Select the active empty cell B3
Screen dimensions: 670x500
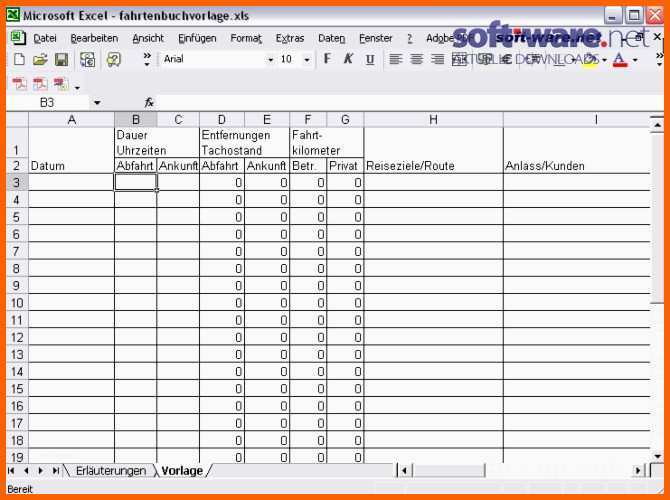pos(135,182)
